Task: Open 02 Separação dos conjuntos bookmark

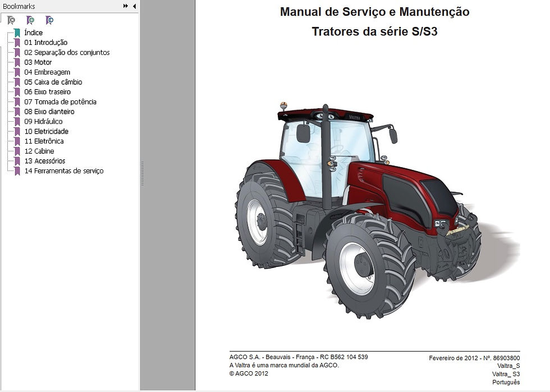Action: click(x=67, y=52)
